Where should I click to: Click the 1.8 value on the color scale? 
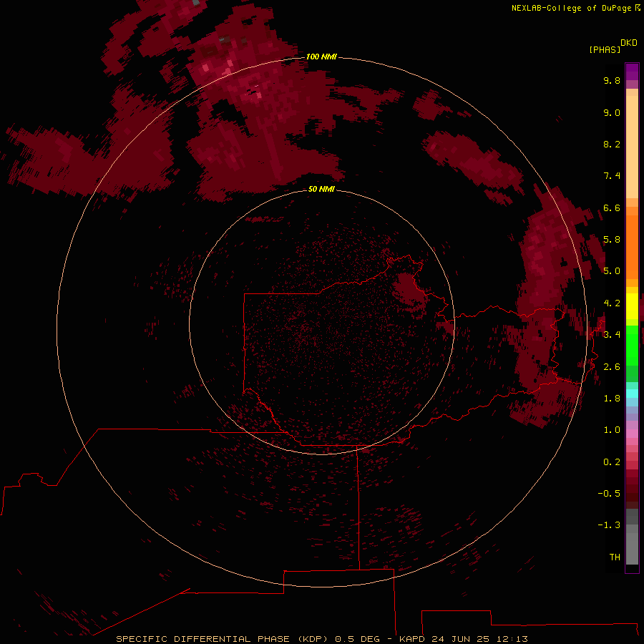point(612,399)
